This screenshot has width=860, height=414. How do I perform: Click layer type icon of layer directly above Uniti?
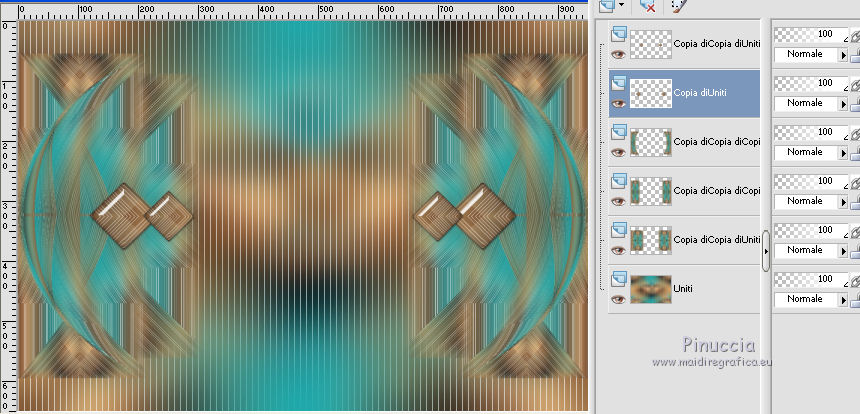click(x=619, y=230)
